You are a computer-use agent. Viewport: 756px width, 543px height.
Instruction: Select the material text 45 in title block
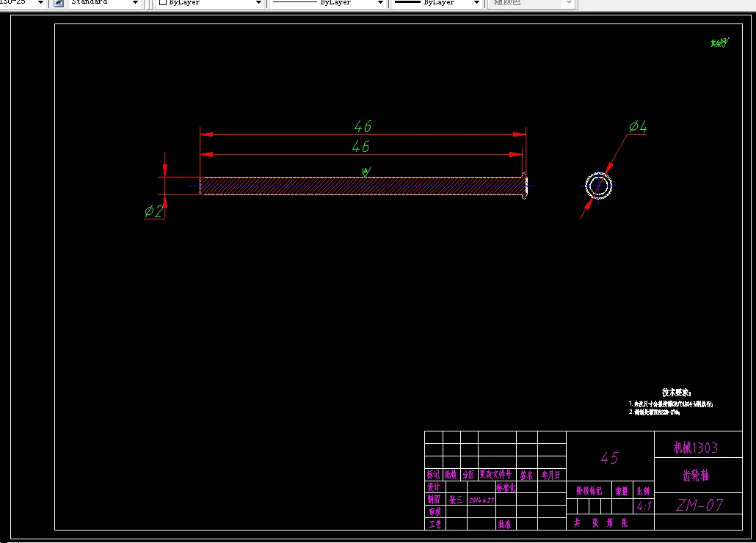point(609,458)
